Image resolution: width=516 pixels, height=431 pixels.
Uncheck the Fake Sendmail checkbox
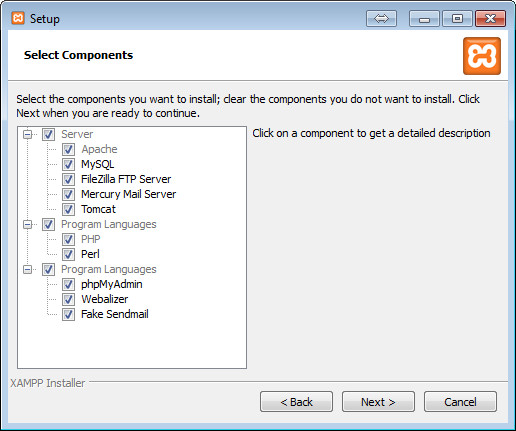click(x=68, y=314)
